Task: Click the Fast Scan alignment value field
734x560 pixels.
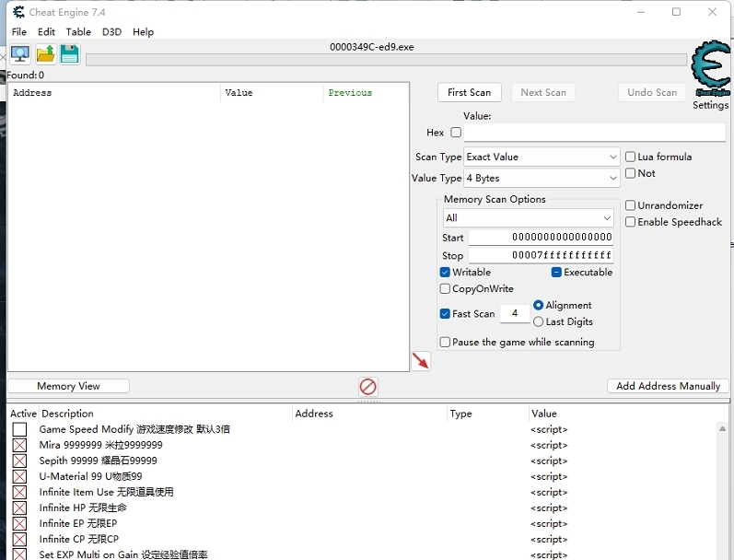Action: 515,314
